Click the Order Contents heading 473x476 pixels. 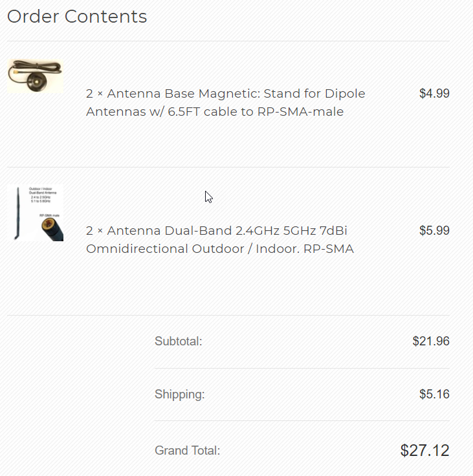point(77,17)
